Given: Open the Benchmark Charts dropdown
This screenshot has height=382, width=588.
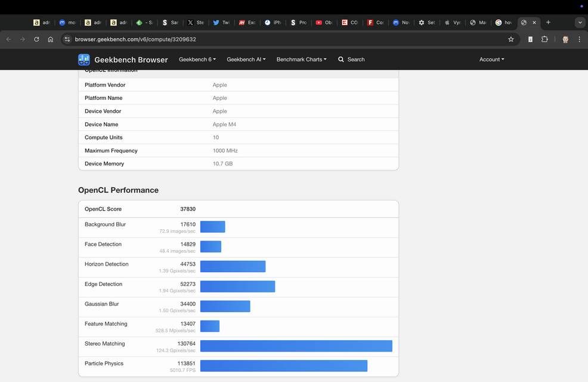Looking at the screenshot, I should pos(301,60).
